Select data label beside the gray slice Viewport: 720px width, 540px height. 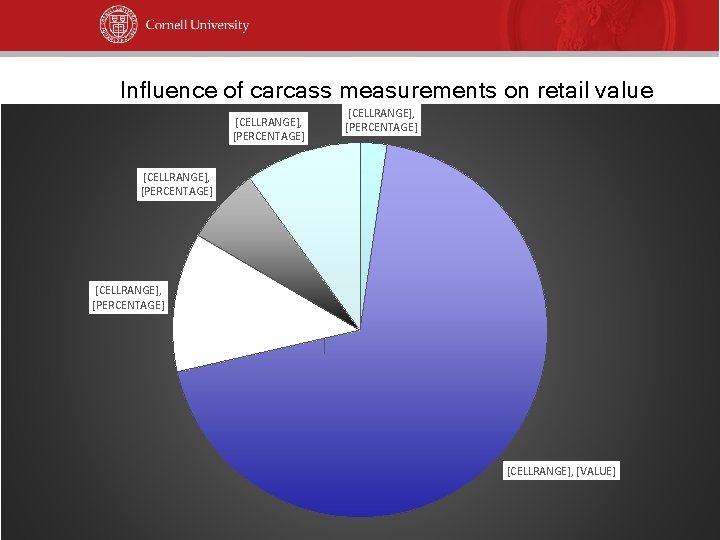pos(176,184)
